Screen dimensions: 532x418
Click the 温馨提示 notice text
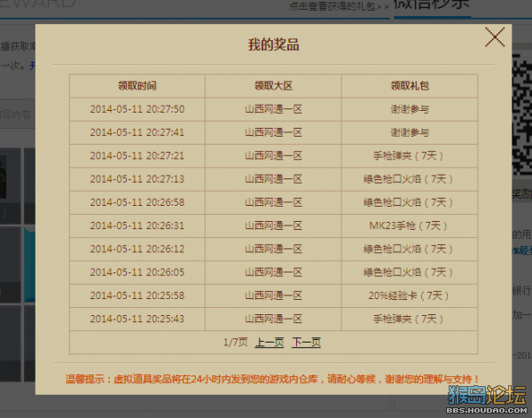coord(272,379)
